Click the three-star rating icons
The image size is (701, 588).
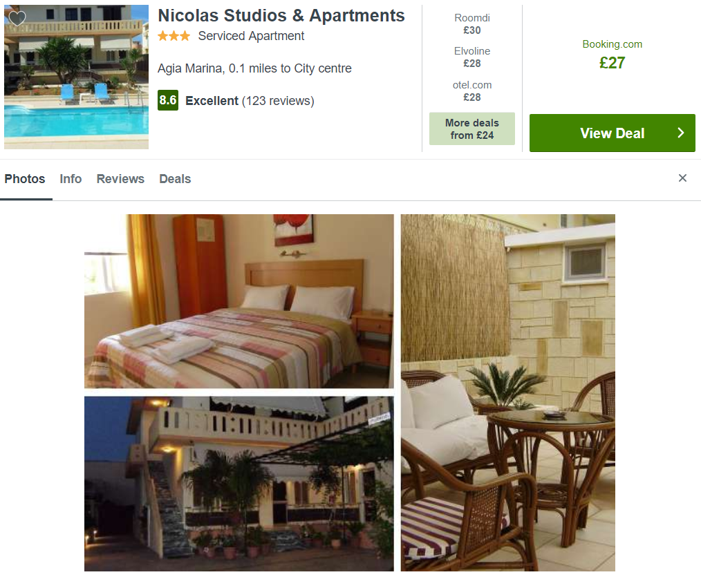click(174, 36)
